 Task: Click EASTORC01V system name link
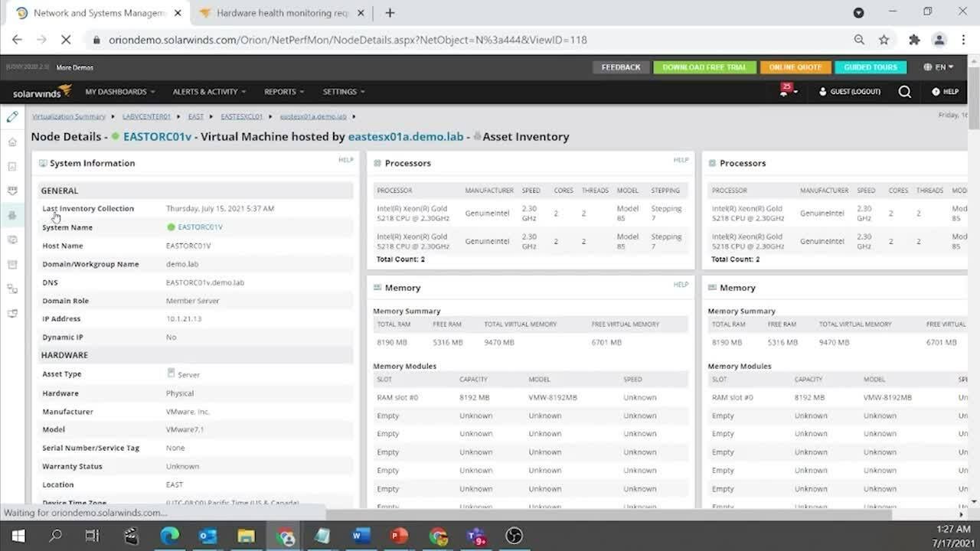coord(200,227)
